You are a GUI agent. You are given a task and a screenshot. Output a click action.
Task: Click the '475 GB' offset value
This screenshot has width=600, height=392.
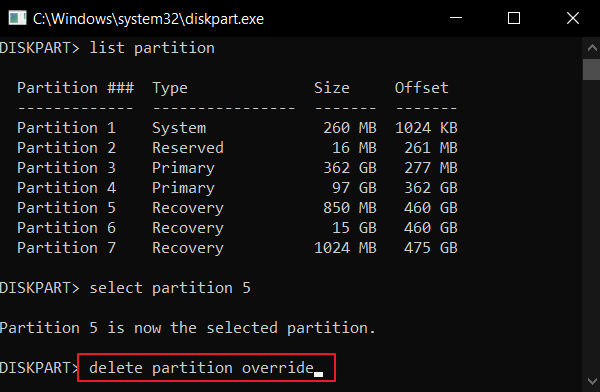click(x=431, y=248)
